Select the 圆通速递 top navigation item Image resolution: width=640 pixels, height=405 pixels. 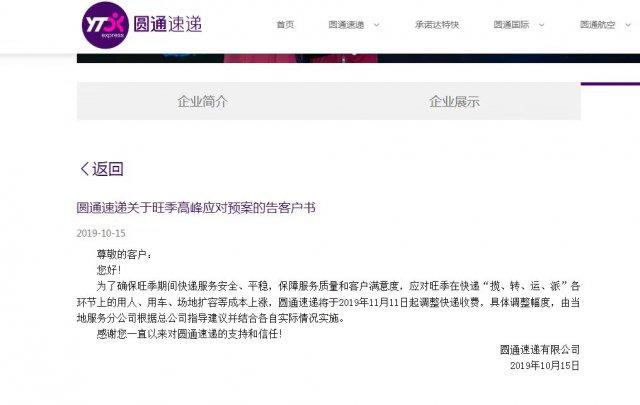click(346, 25)
